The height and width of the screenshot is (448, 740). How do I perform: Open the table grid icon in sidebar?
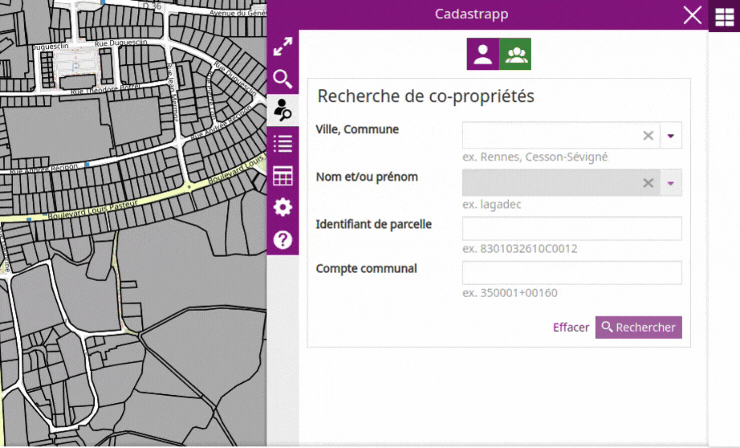283,176
